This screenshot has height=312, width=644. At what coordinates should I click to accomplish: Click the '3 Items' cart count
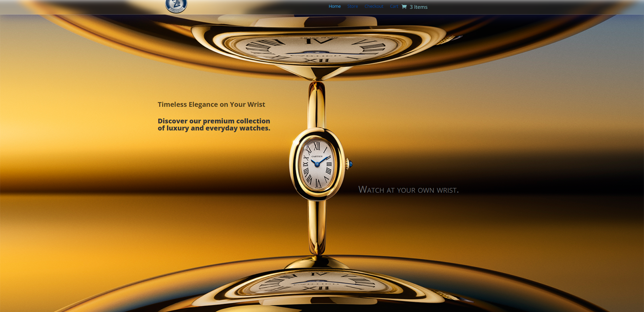coord(419,7)
